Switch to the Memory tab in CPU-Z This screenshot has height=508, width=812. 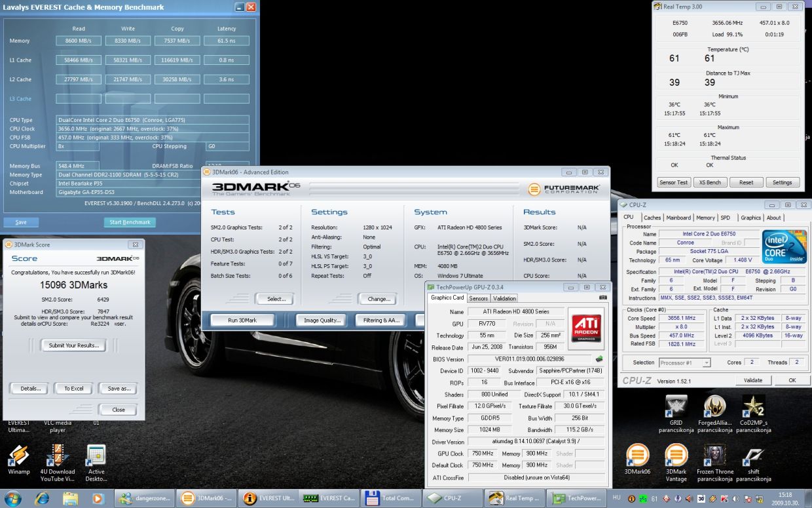[705, 218]
